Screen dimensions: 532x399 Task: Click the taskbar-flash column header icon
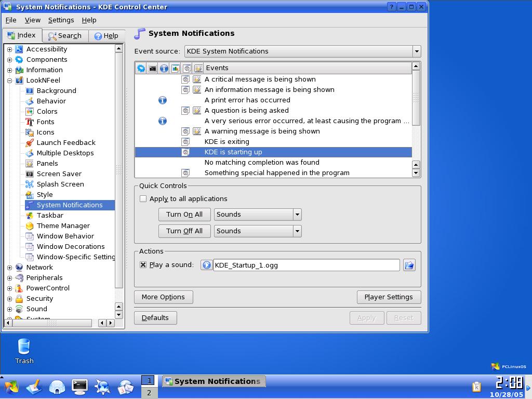(x=198, y=68)
